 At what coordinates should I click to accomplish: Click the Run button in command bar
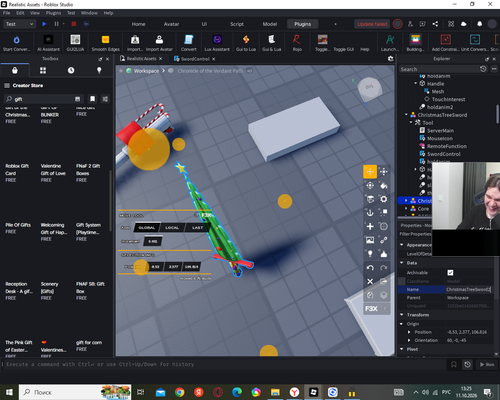[x=487, y=364]
